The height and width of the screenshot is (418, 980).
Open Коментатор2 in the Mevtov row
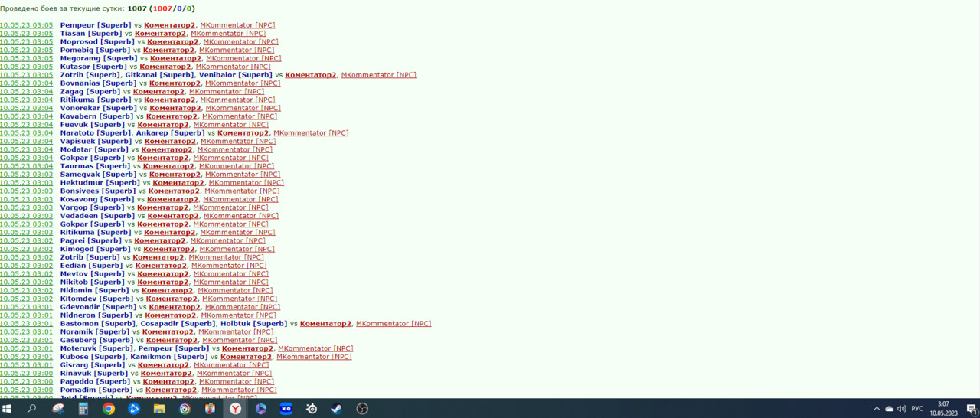(162, 274)
